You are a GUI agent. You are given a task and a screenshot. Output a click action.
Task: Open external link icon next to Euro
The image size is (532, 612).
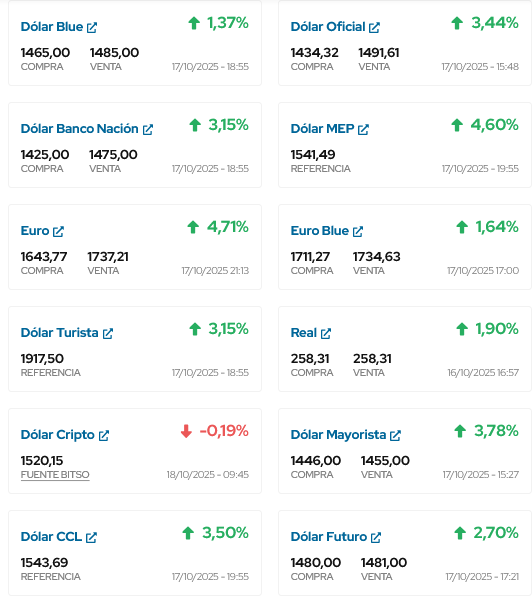tap(59, 231)
